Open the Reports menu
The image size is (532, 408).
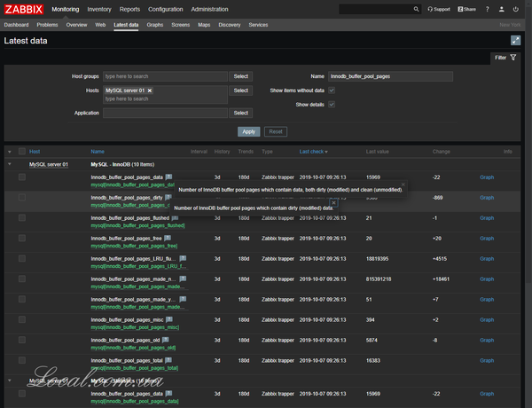(x=129, y=9)
